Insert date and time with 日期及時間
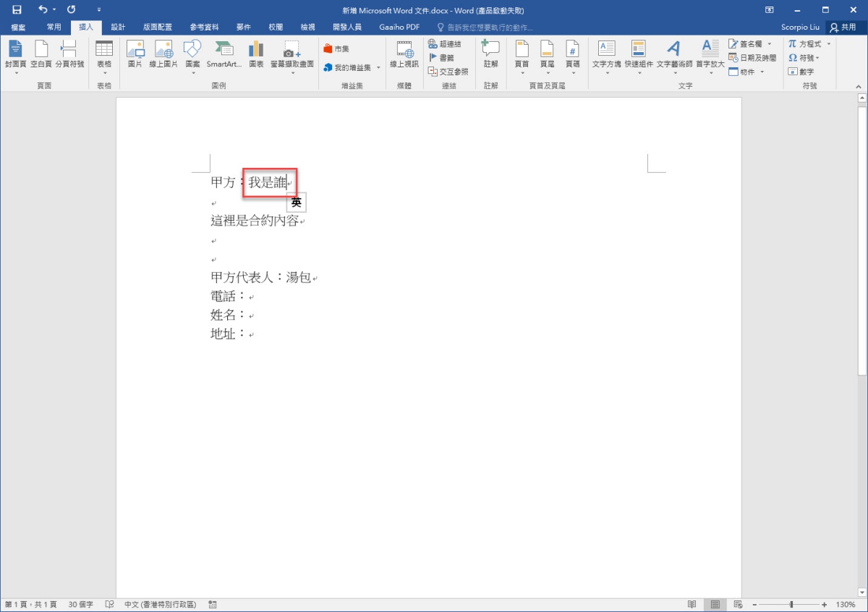 tap(752, 58)
